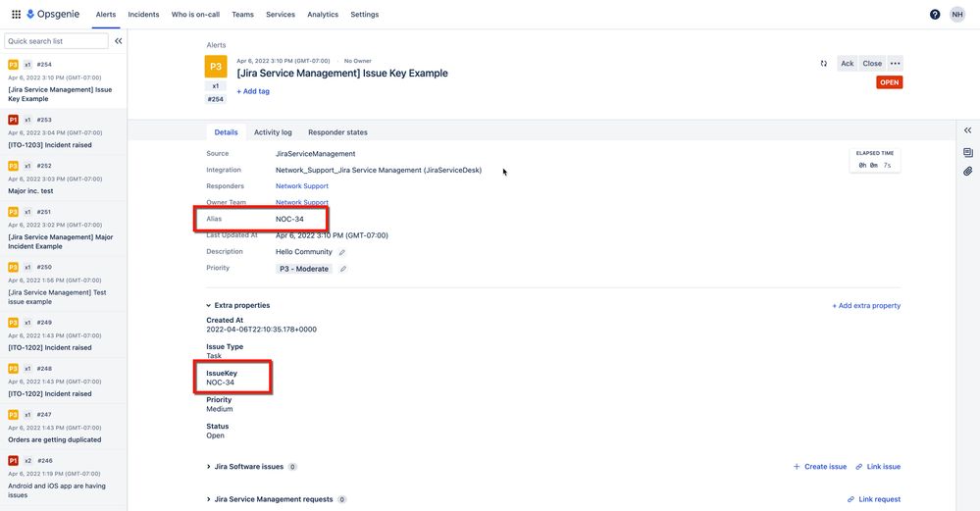Viewport: 980px width, 511px height.
Task: Open the three-dot more actions menu
Action: pyautogui.click(x=895, y=63)
